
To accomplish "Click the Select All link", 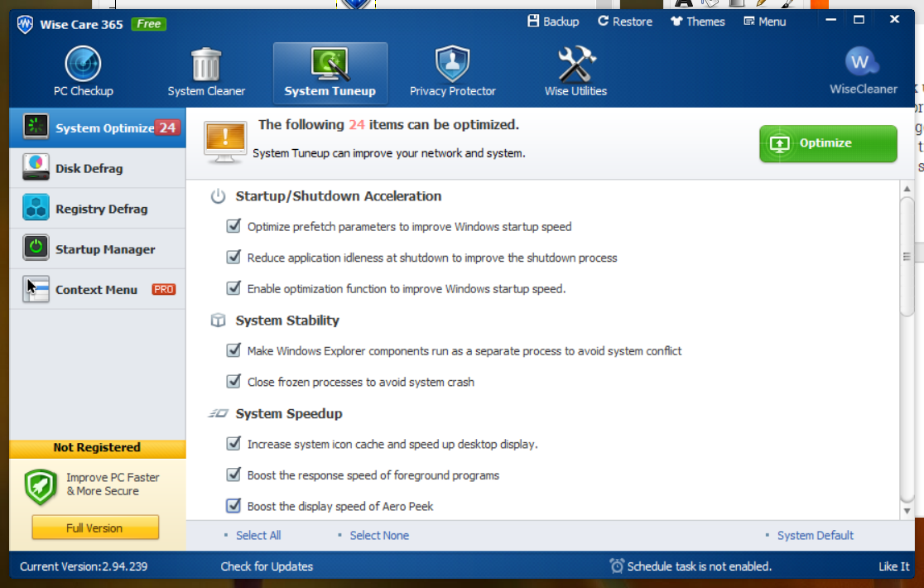I will tap(258, 535).
